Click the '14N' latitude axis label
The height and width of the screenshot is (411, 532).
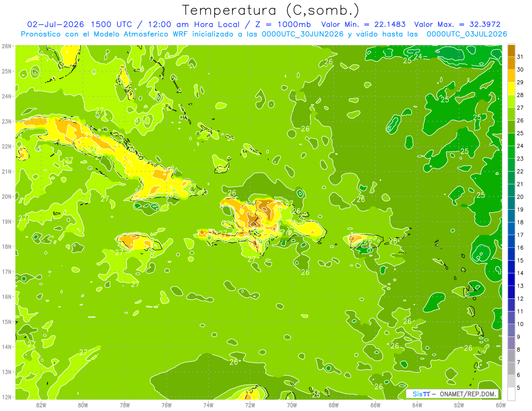pos(7,347)
